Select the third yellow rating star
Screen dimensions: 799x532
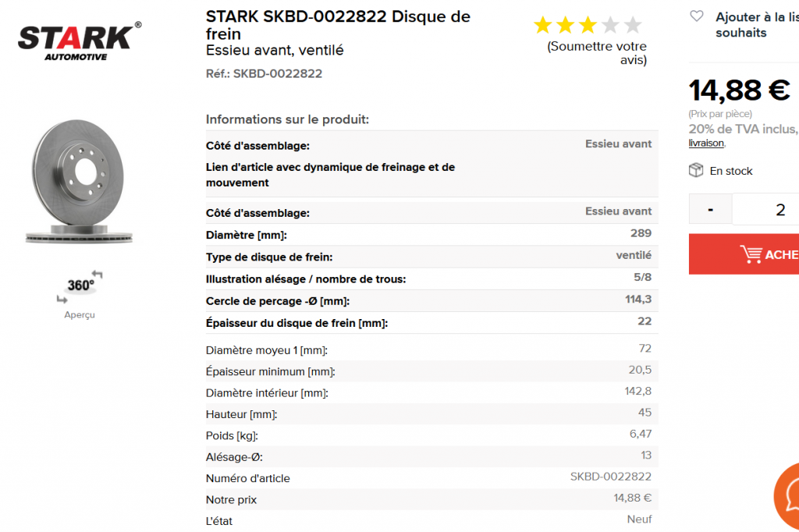[x=588, y=24]
